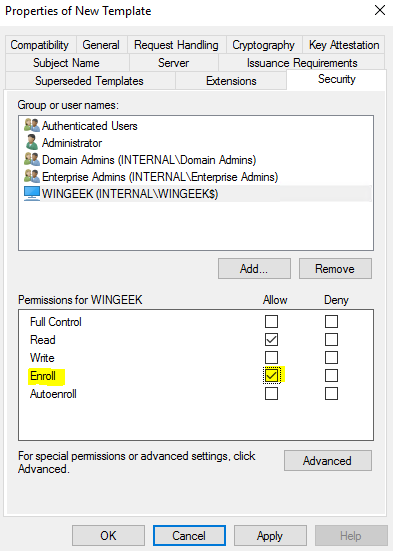Select the Authenticated Users group icon
393x551 pixels.
(32, 125)
